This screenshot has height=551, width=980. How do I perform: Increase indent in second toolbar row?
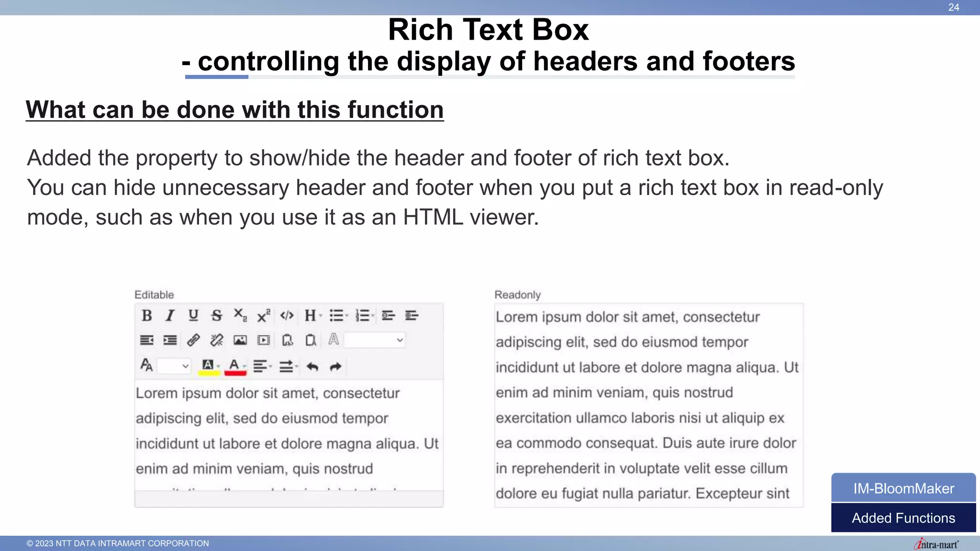(170, 341)
